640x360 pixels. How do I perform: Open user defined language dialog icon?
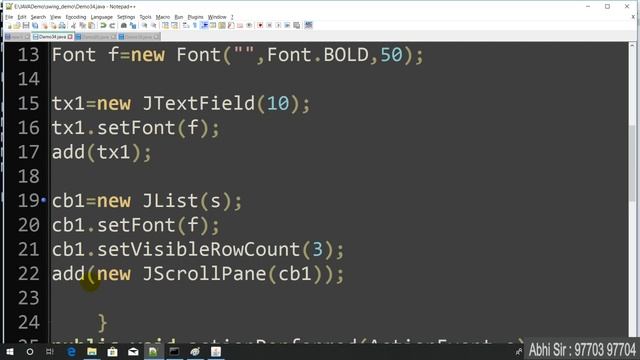(213, 25)
